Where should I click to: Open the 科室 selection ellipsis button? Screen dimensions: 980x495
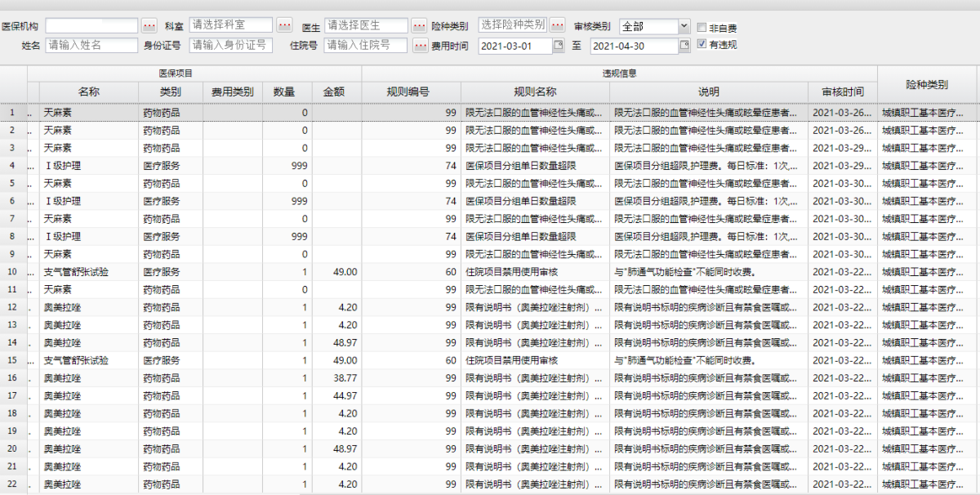pos(284,26)
